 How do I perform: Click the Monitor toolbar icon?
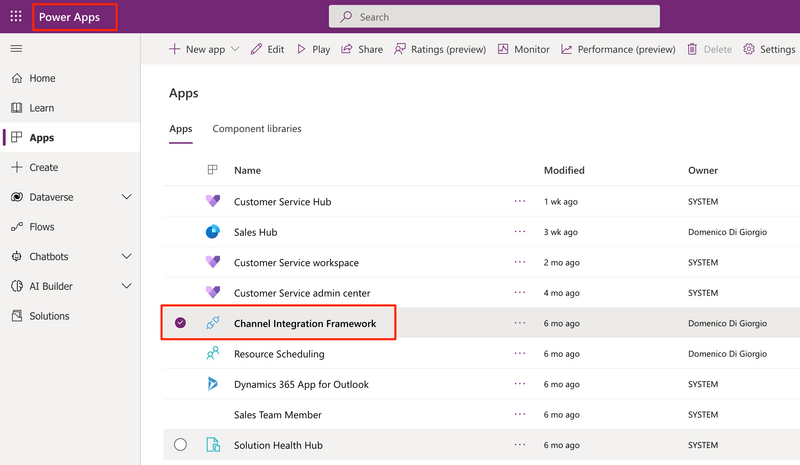pos(503,49)
